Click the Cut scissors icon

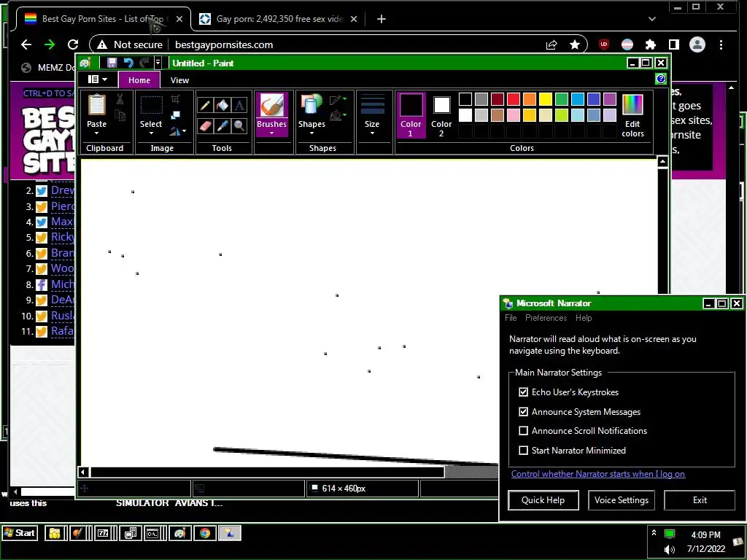120,99
